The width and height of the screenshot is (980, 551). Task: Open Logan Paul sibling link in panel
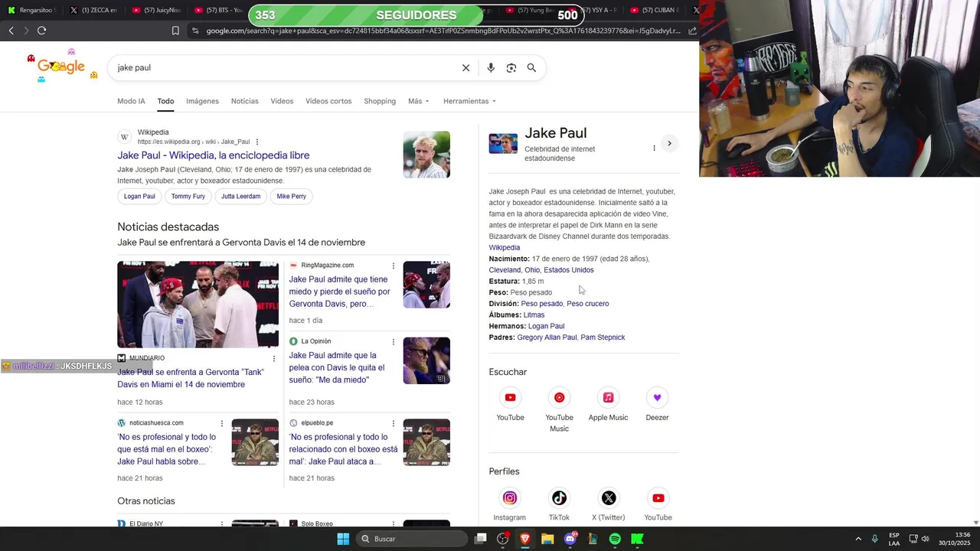pyautogui.click(x=546, y=326)
